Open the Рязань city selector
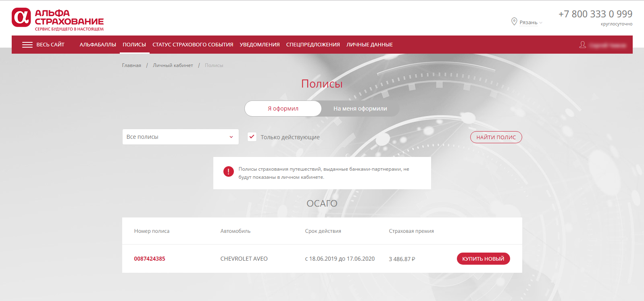The image size is (644, 301). click(x=529, y=23)
